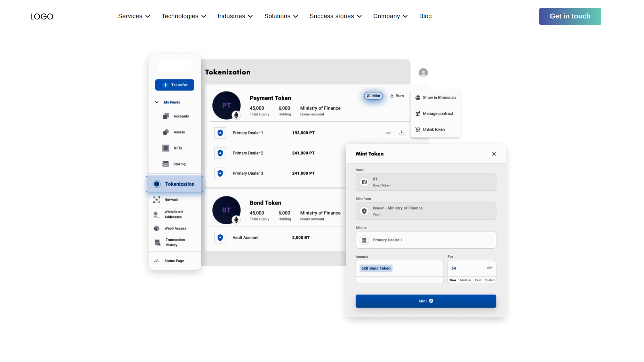Select the Staking coins icon
644x362 pixels.
[166, 164]
